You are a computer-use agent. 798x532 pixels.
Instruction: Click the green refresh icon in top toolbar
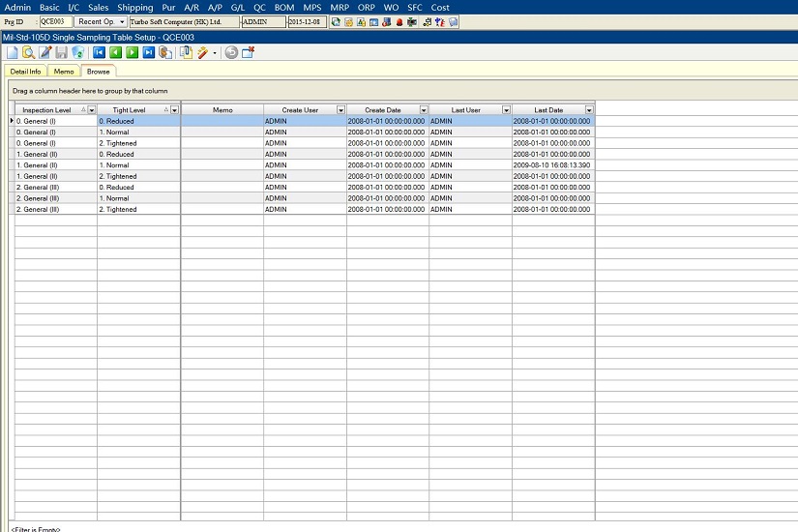[x=336, y=22]
